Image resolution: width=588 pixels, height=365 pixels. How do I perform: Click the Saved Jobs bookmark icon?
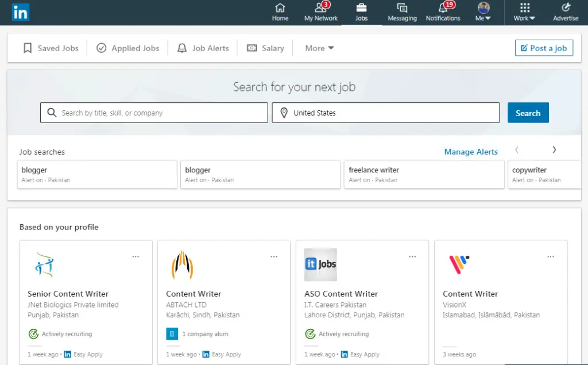[x=28, y=48]
